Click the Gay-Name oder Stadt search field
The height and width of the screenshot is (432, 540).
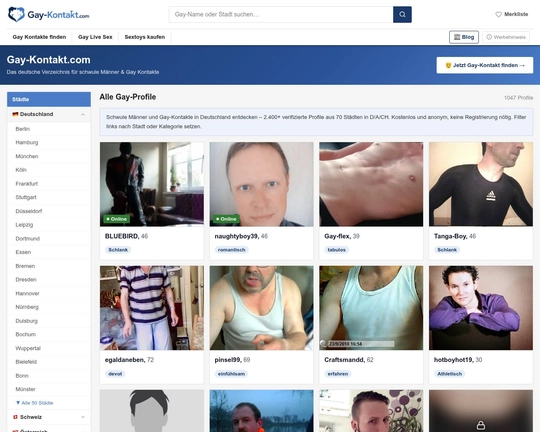pos(281,14)
